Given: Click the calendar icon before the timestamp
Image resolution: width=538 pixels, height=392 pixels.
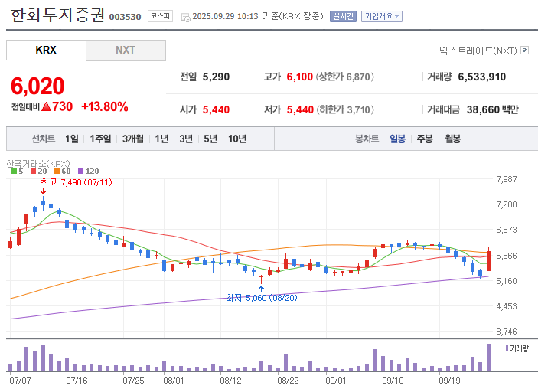Looking at the screenshot, I should [x=186, y=17].
